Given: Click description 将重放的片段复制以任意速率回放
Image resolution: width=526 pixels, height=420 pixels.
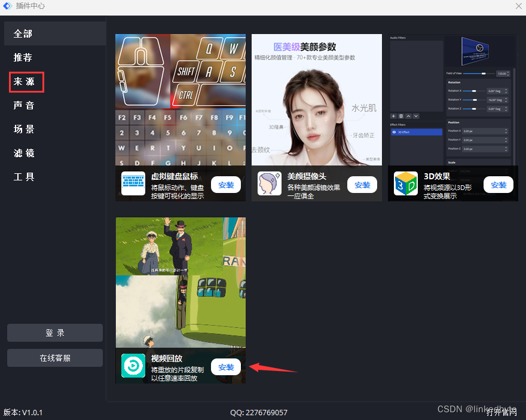Looking at the screenshot, I should [178, 374].
